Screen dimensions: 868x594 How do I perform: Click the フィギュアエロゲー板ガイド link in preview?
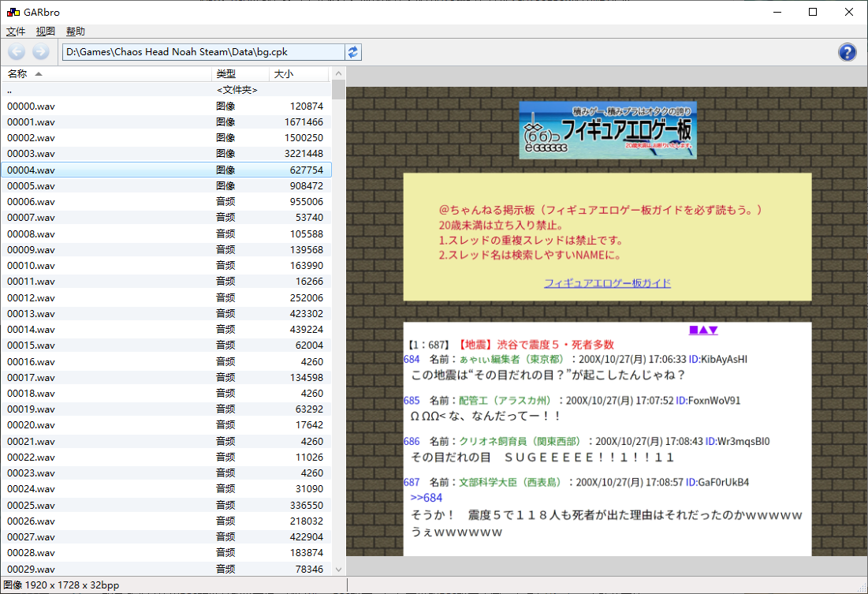(607, 283)
